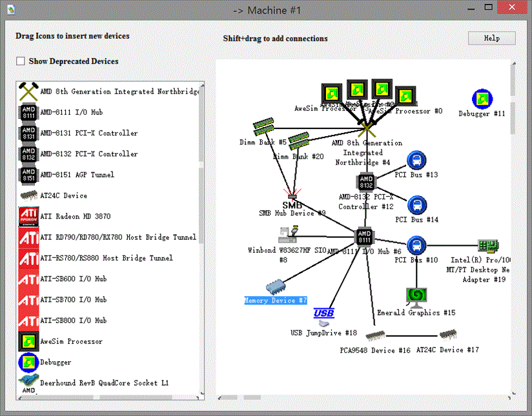Click the AT24C Device #17 icon
532x416 pixels.
coord(447,335)
